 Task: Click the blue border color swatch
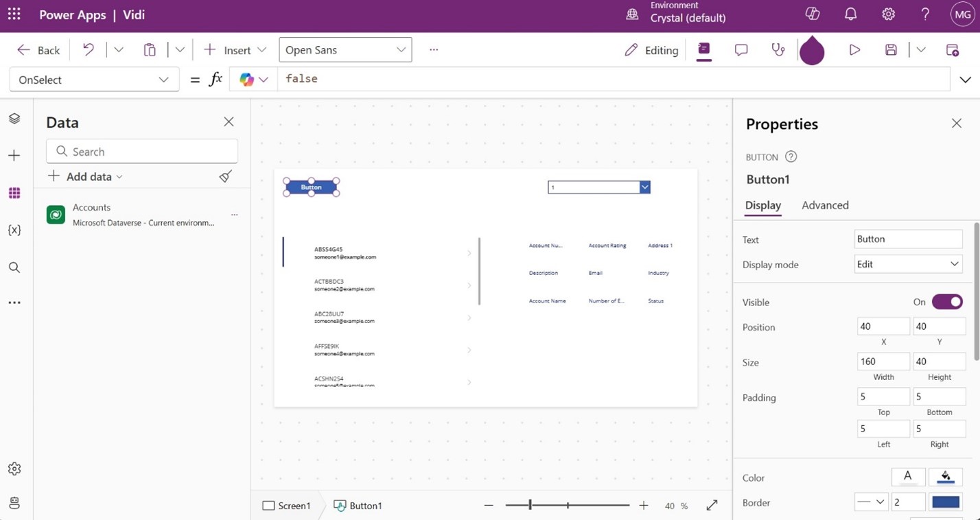(x=945, y=502)
